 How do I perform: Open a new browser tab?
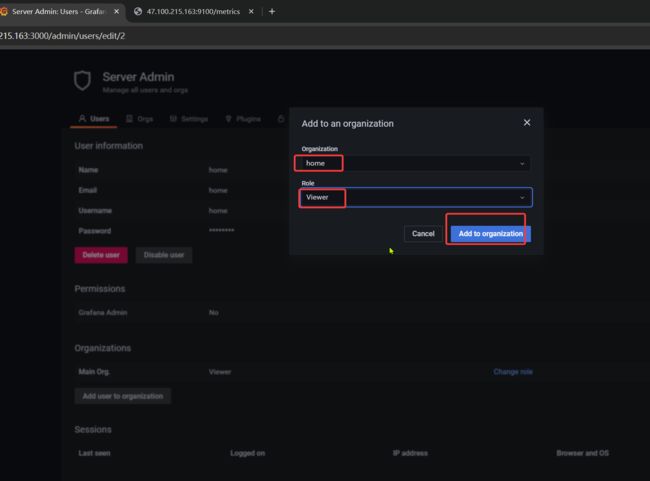272,12
